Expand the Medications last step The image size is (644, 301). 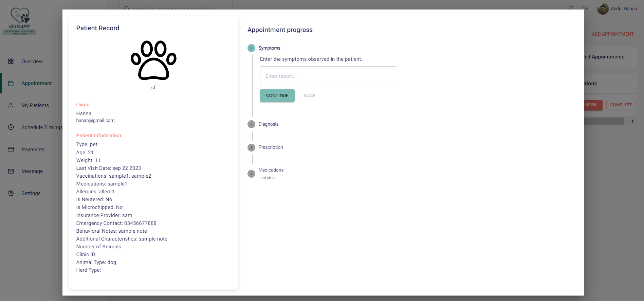coord(271,170)
